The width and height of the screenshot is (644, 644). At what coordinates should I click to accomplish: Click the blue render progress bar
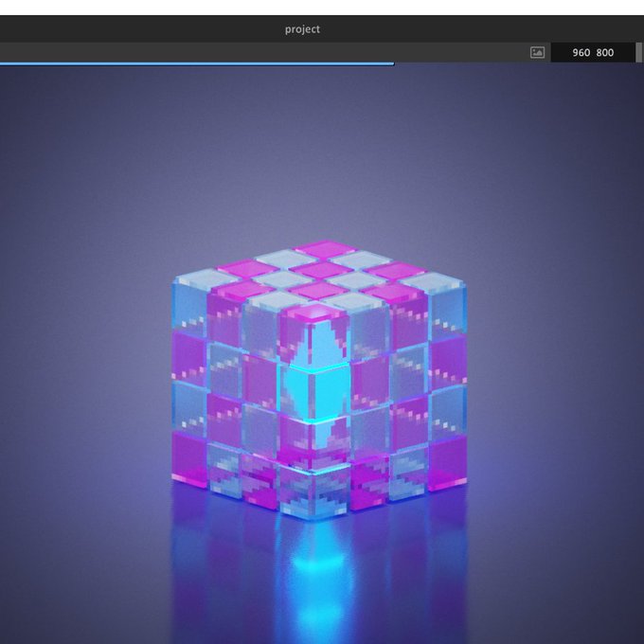click(197, 63)
